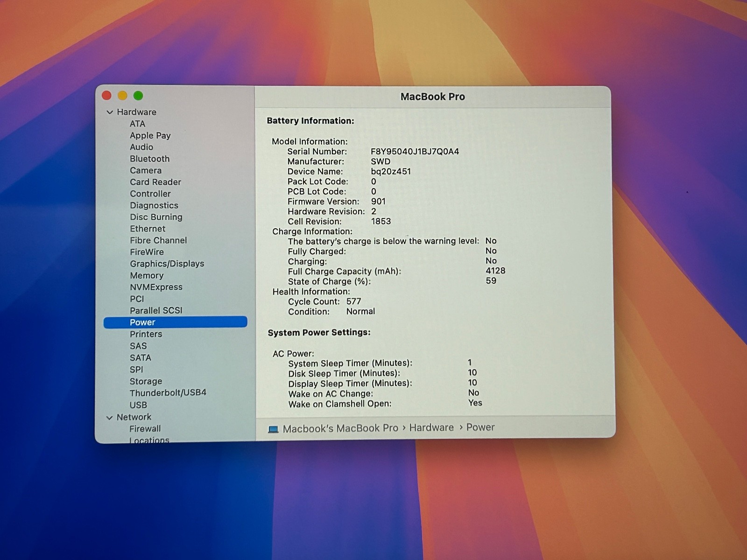Image resolution: width=747 pixels, height=560 pixels.
Task: Select Audio in the sidebar
Action: [x=141, y=147]
